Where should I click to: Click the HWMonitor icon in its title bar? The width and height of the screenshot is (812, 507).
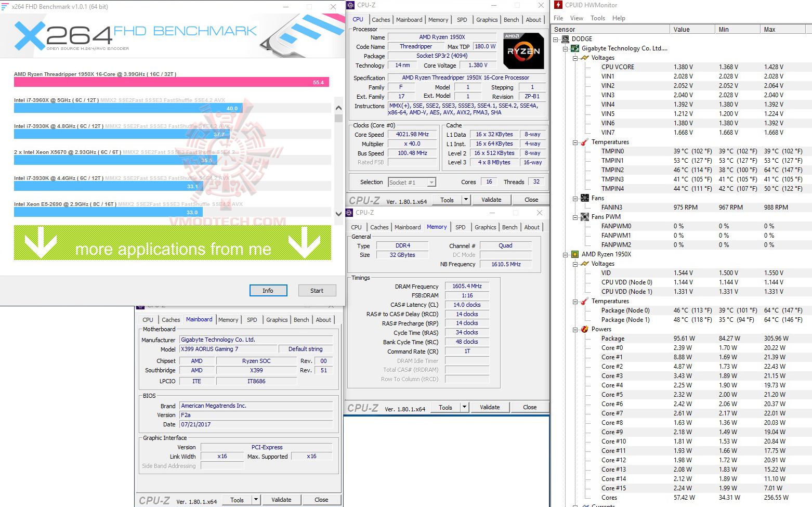tap(558, 5)
